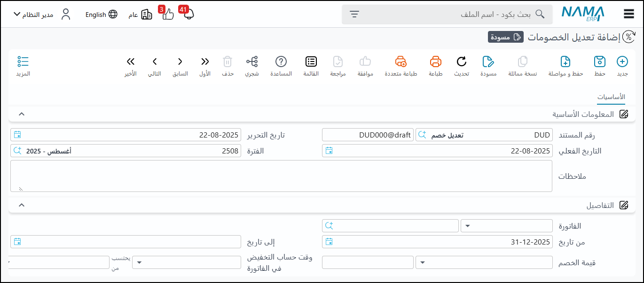Click into the Notes (ملاحظات) text area
Screen dimensions: 644x283
click(281, 176)
